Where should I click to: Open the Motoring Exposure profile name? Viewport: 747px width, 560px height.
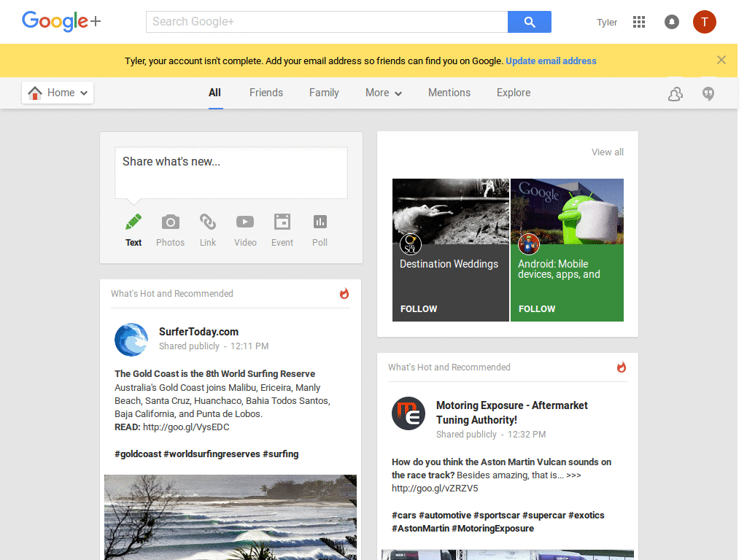511,413
